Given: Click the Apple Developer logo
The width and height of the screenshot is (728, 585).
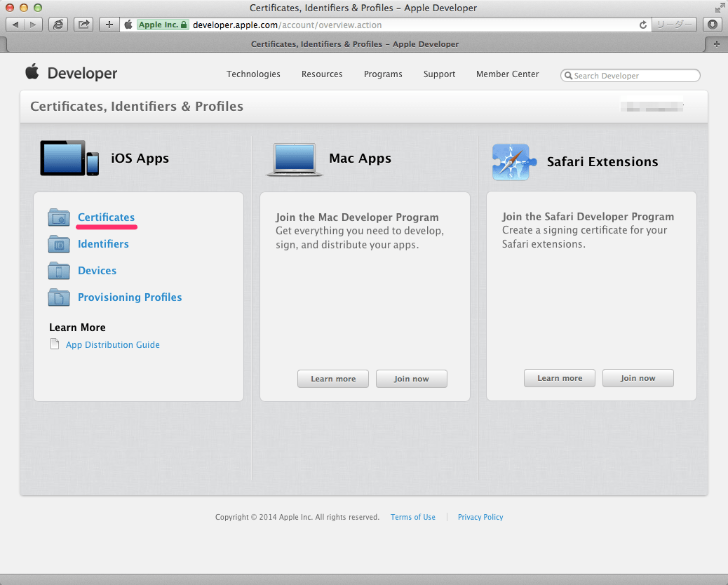Looking at the screenshot, I should click(x=70, y=73).
